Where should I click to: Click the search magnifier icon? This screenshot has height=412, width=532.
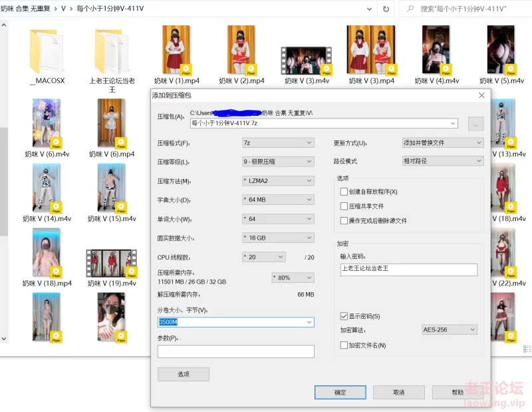[410, 9]
